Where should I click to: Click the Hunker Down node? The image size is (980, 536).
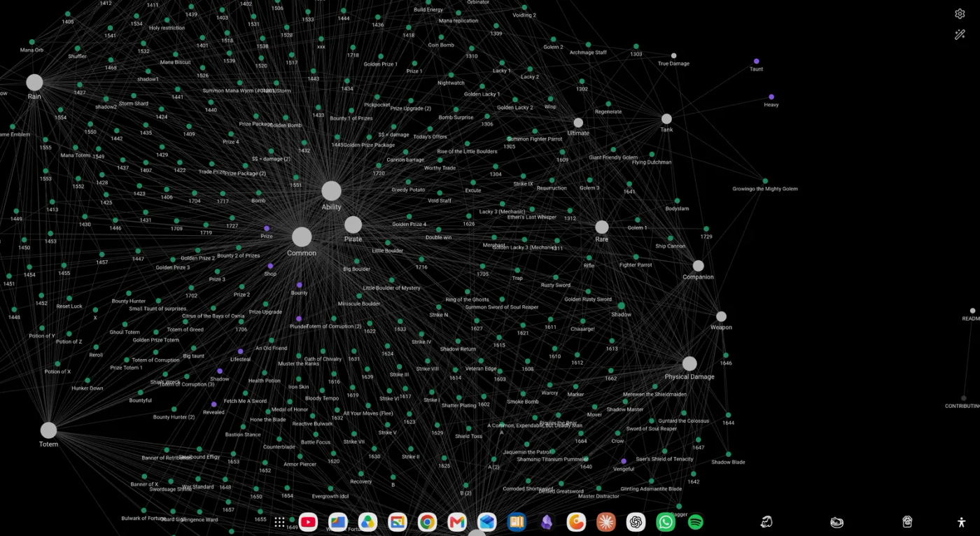(x=87, y=380)
